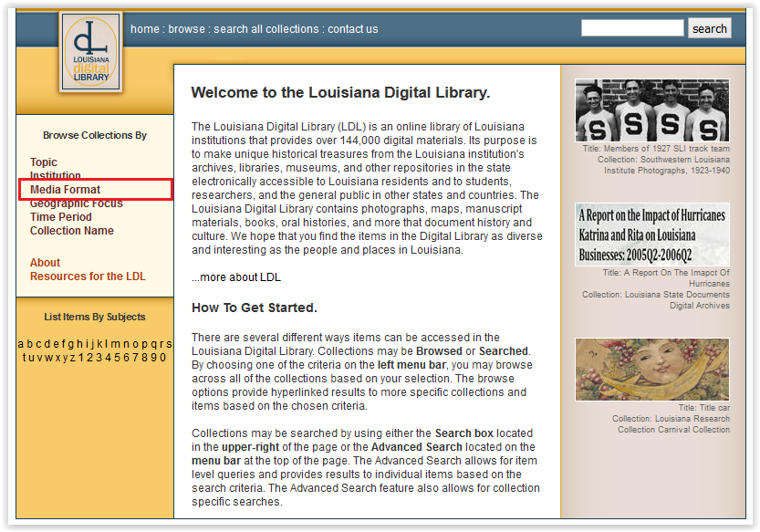
Task: Open the browse link in top navigation
Action: 187,29
